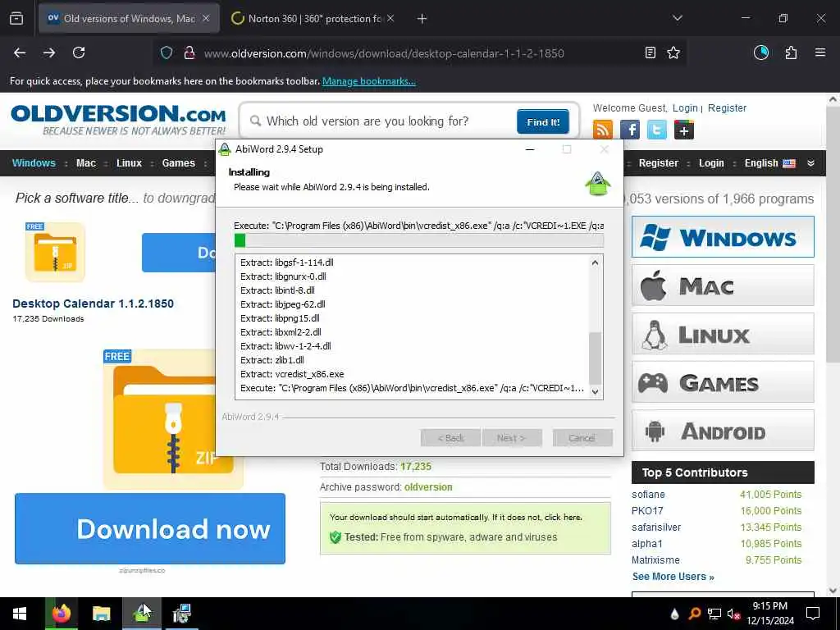Click contributor sofiane
The image size is (840, 630).
(648, 495)
